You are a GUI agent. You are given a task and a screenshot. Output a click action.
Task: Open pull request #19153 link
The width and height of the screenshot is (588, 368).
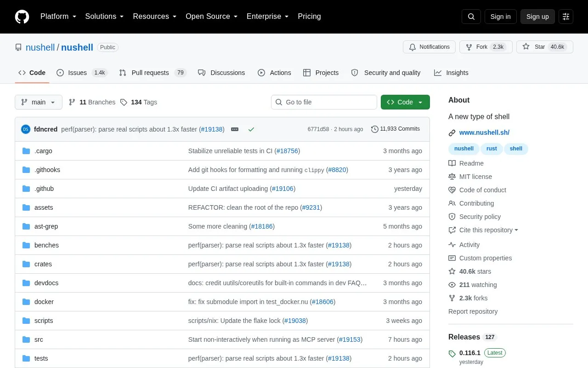350,339
